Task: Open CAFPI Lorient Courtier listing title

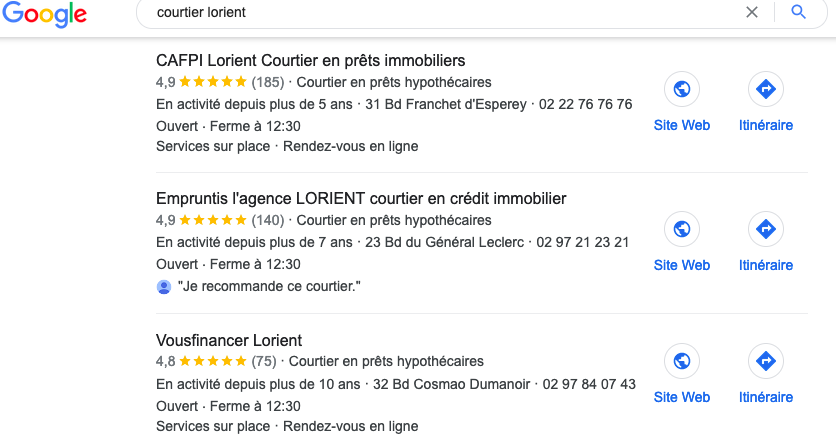Action: click(x=311, y=60)
